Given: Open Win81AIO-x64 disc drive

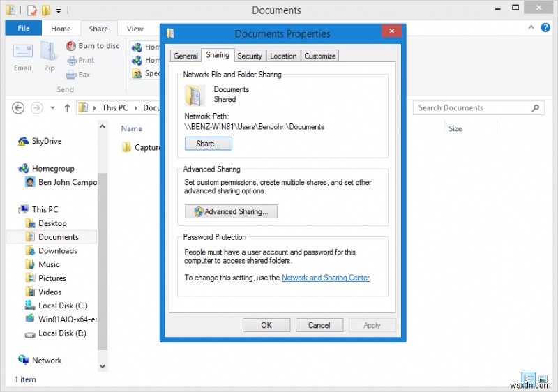Looking at the screenshot, I should [x=61, y=319].
